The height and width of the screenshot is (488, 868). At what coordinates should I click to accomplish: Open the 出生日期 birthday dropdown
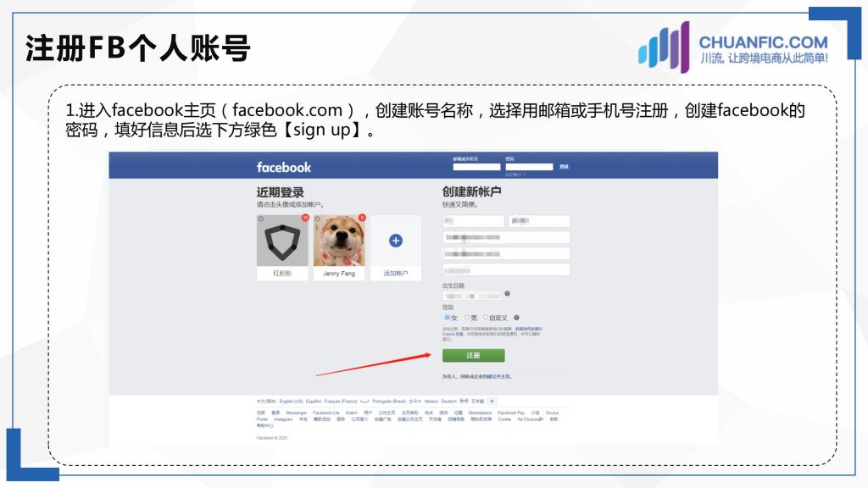[471, 296]
